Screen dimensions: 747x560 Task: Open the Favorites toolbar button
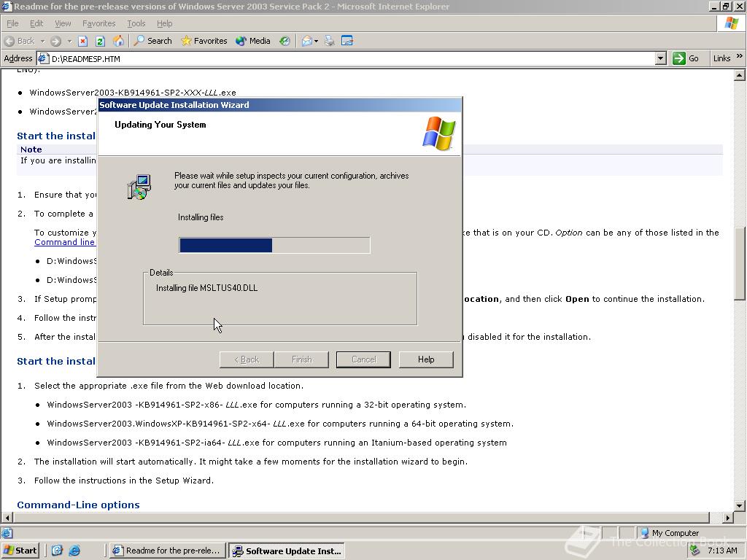point(204,41)
